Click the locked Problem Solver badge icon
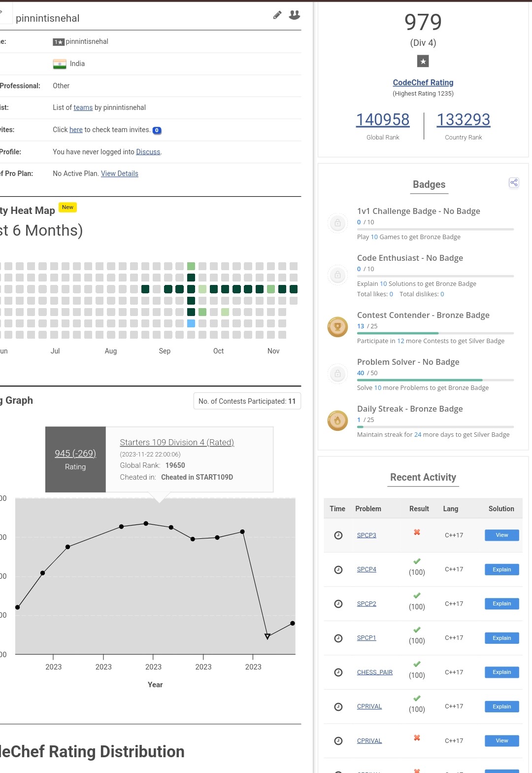The image size is (532, 773). tap(337, 374)
